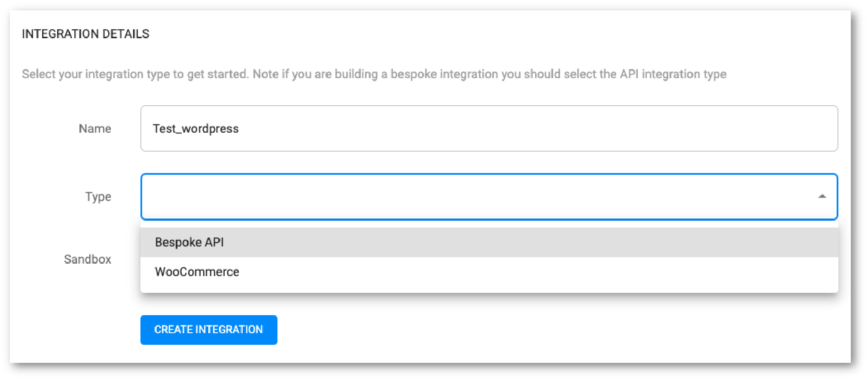Click the highlighted Bespoke API row

[x=489, y=242]
